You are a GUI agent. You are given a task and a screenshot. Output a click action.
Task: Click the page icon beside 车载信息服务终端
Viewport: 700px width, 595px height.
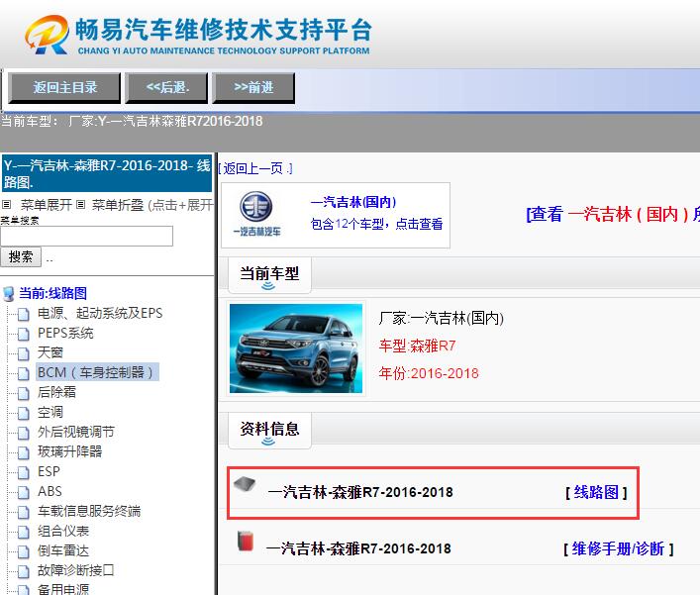[x=24, y=512]
